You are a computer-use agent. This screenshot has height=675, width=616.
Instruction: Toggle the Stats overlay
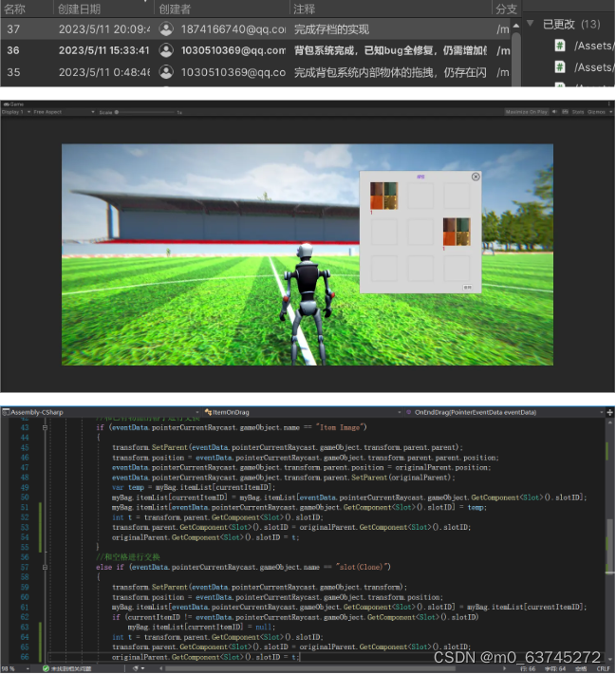578,112
